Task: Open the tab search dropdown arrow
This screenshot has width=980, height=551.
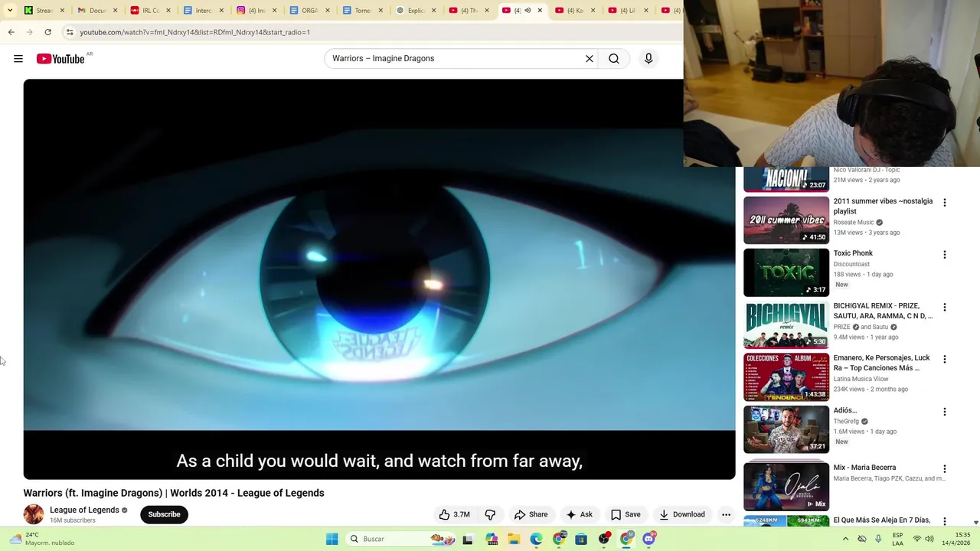Action: pyautogui.click(x=10, y=11)
